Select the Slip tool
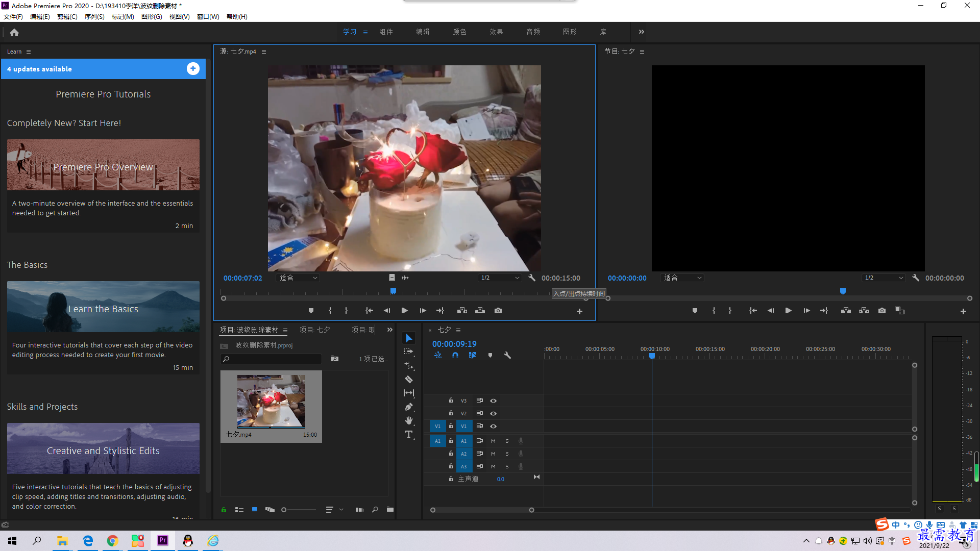This screenshot has width=980, height=551. (x=409, y=393)
